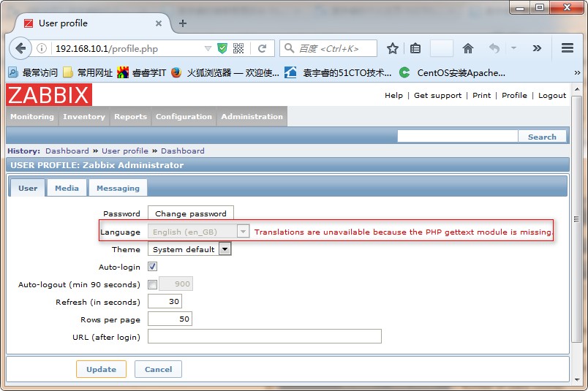Open the address bar history dropdown arrow
Screen dimensions: 588x391
(208, 48)
